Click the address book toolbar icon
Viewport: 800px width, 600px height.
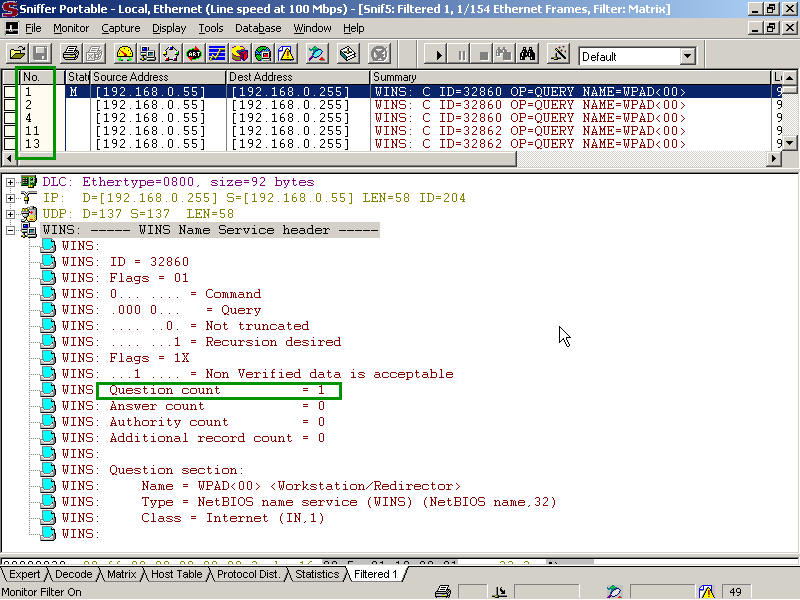[x=348, y=54]
